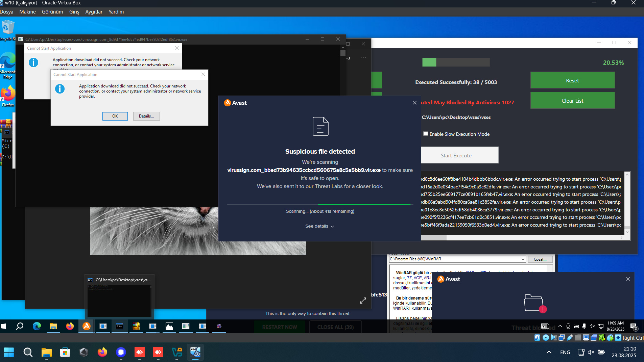Open guest Windows Start button
Screen dimensions: 644x362
click(x=4, y=326)
